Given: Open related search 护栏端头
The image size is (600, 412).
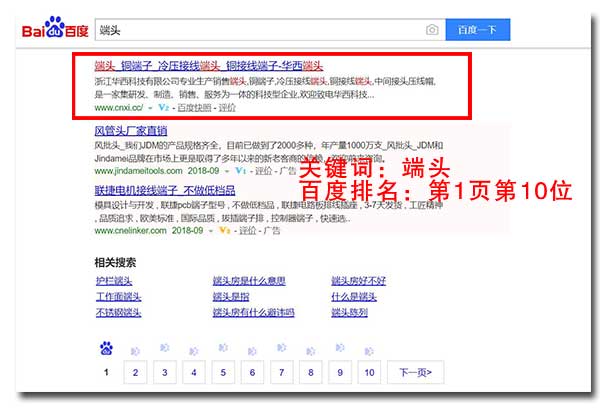Looking at the screenshot, I should pos(114,281).
